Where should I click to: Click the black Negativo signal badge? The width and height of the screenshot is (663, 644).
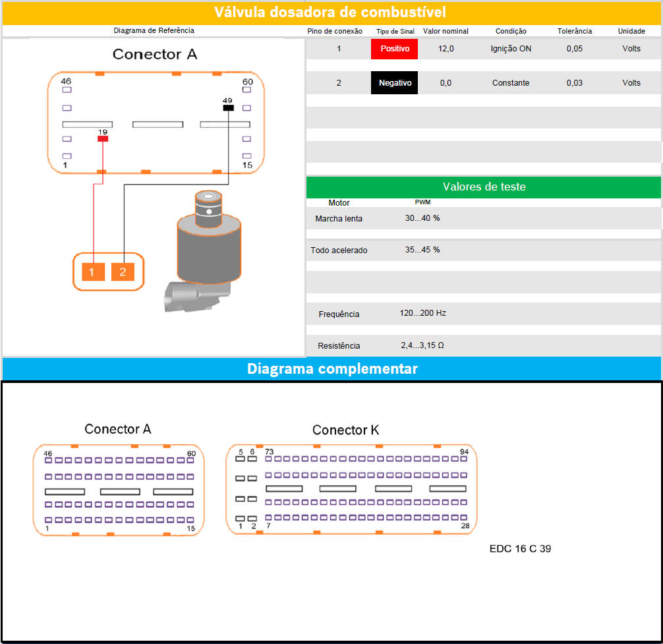click(x=394, y=83)
